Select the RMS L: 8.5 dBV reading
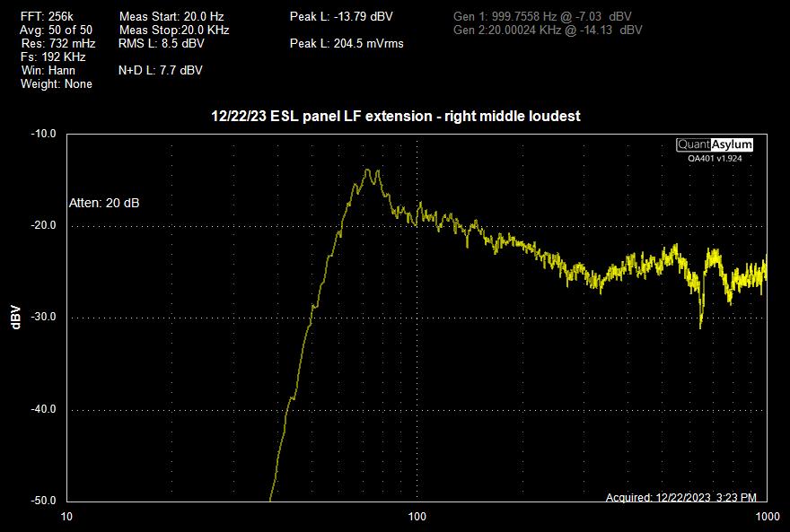Image resolution: width=790 pixels, height=532 pixels. point(162,44)
